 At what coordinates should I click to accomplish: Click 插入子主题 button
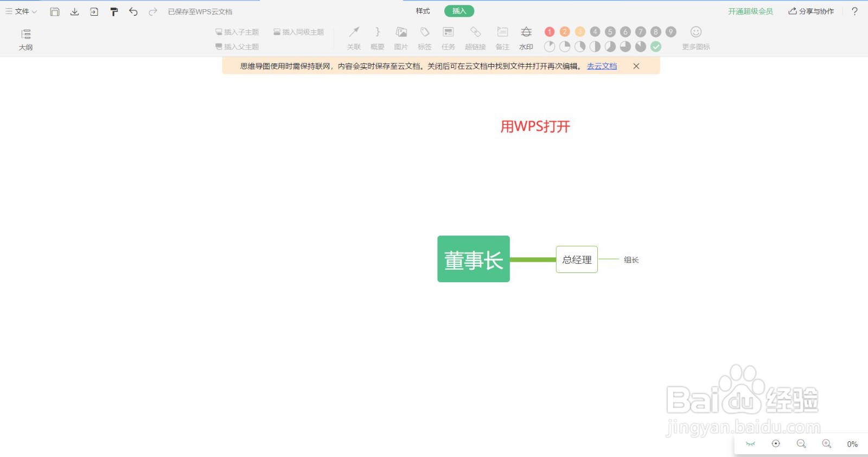click(237, 32)
